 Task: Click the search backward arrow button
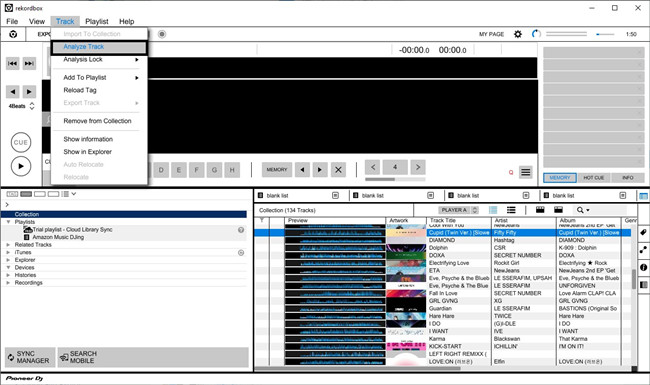13,92
